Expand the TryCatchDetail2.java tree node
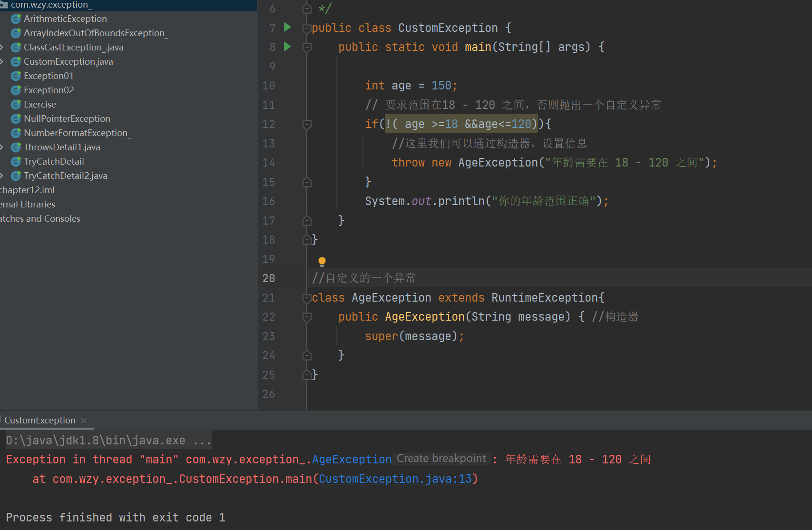The height and width of the screenshot is (530, 812). coord(2,176)
